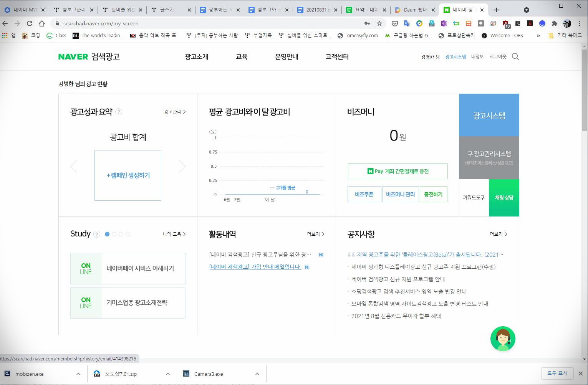
Task: Open the saved passwords key icon
Action: (367, 23)
